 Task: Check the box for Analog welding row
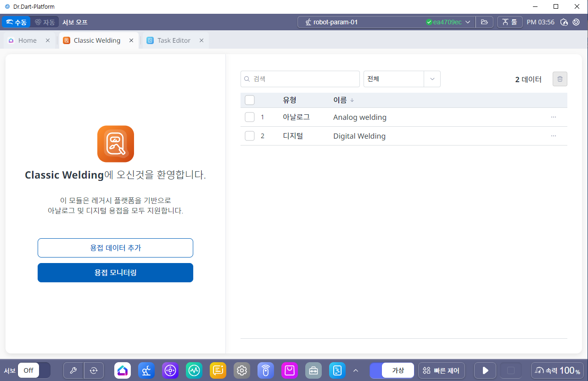(x=250, y=118)
